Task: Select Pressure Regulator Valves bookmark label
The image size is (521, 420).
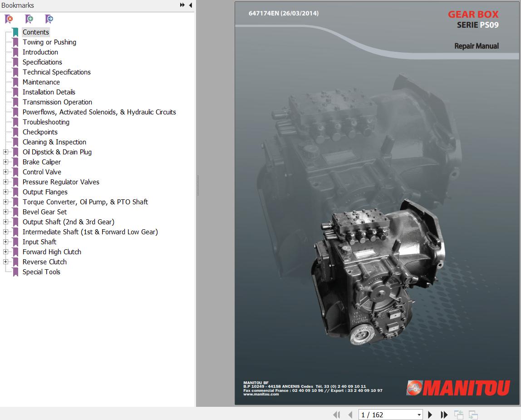Action: 61,182
